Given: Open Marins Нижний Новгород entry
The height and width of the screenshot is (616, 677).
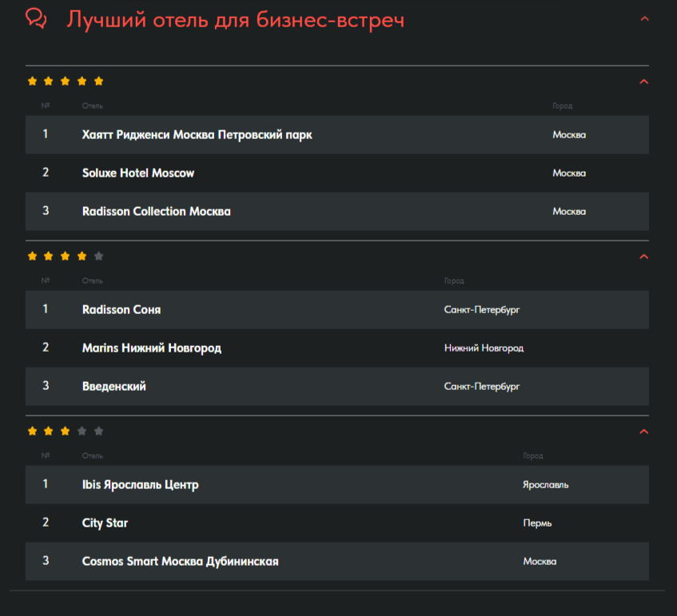Looking at the screenshot, I should [x=337, y=348].
